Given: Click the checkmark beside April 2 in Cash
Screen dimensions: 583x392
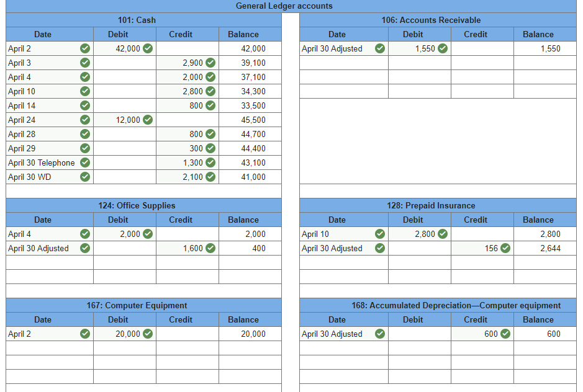Looking at the screenshot, I should pos(84,48).
